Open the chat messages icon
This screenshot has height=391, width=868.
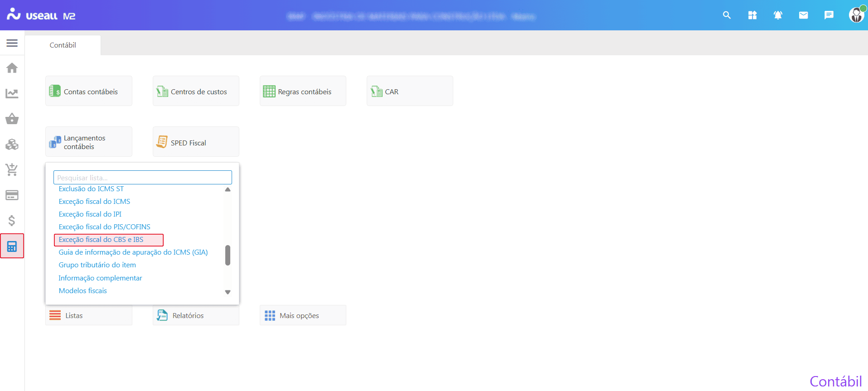829,15
